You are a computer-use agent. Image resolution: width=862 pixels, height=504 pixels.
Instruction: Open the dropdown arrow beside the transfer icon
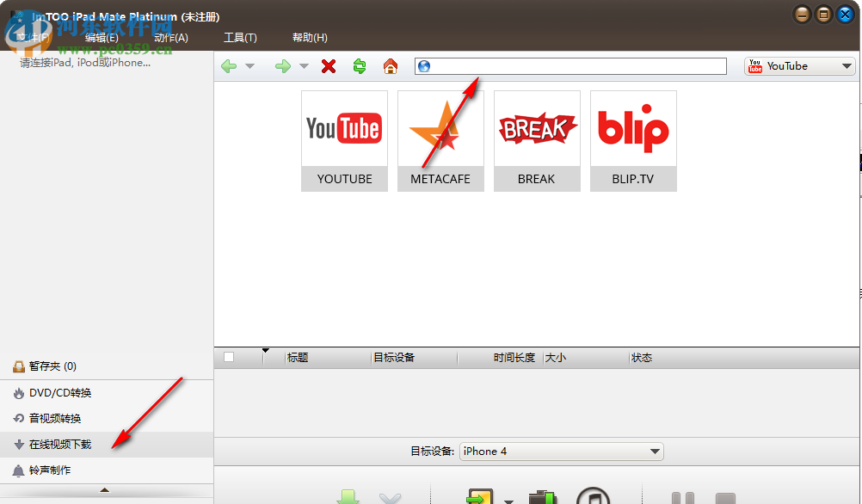509,501
